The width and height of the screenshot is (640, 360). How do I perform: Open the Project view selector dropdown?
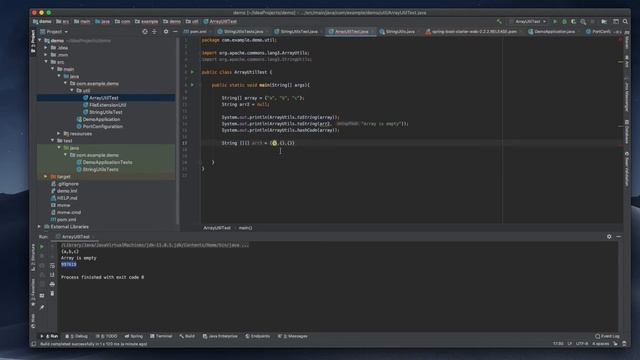point(54,31)
